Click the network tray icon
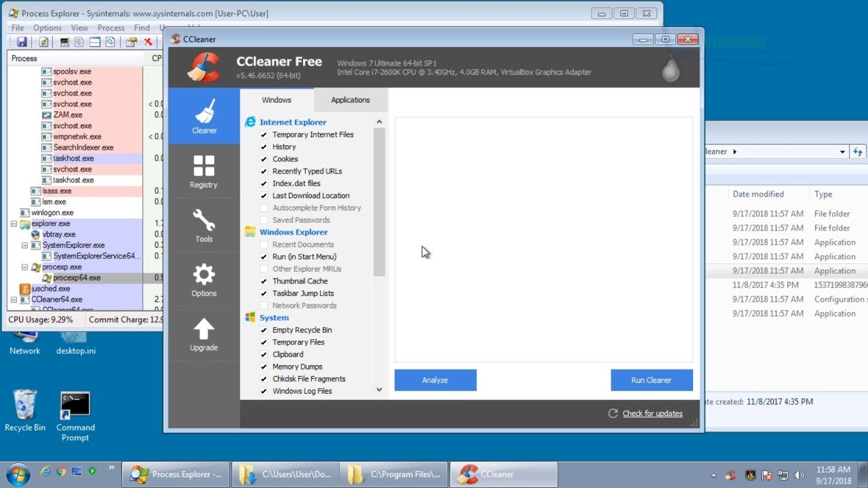 coord(783,474)
